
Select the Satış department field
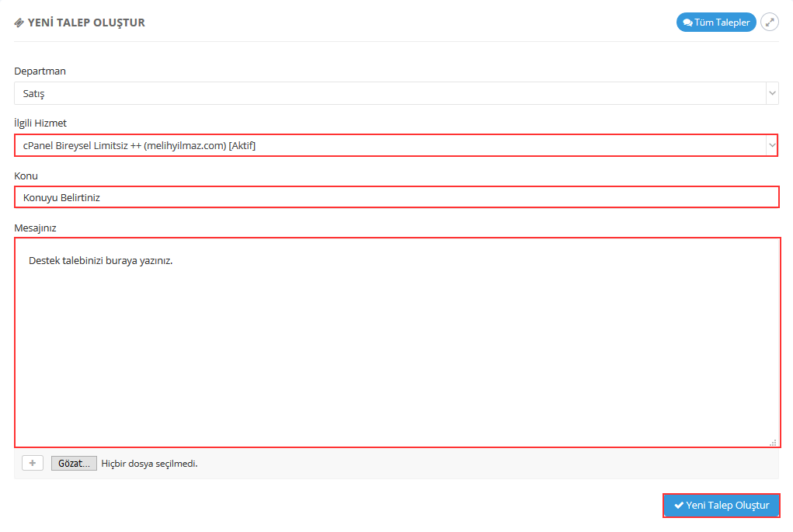(x=388, y=93)
